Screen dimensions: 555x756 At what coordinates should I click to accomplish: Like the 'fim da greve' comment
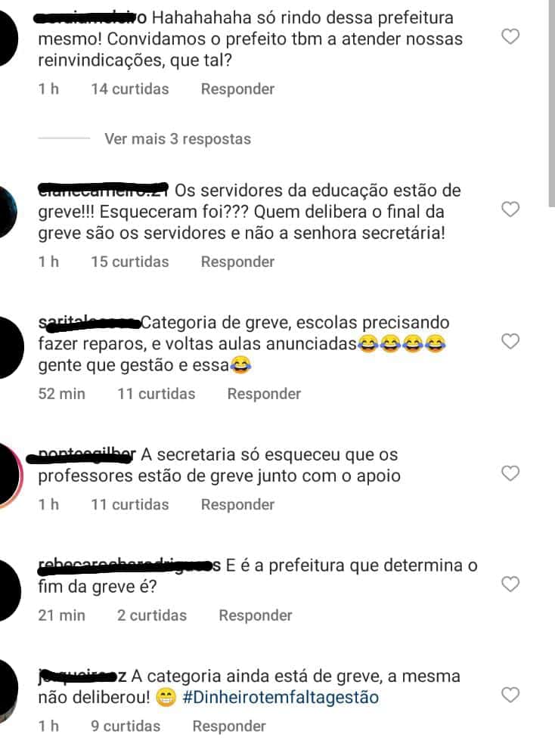[x=510, y=584]
